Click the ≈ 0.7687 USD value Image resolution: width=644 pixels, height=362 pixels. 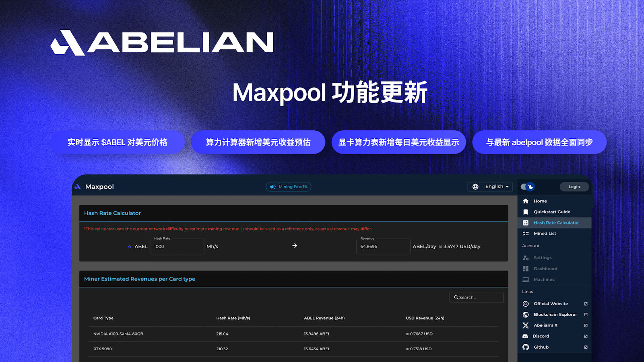(x=419, y=334)
